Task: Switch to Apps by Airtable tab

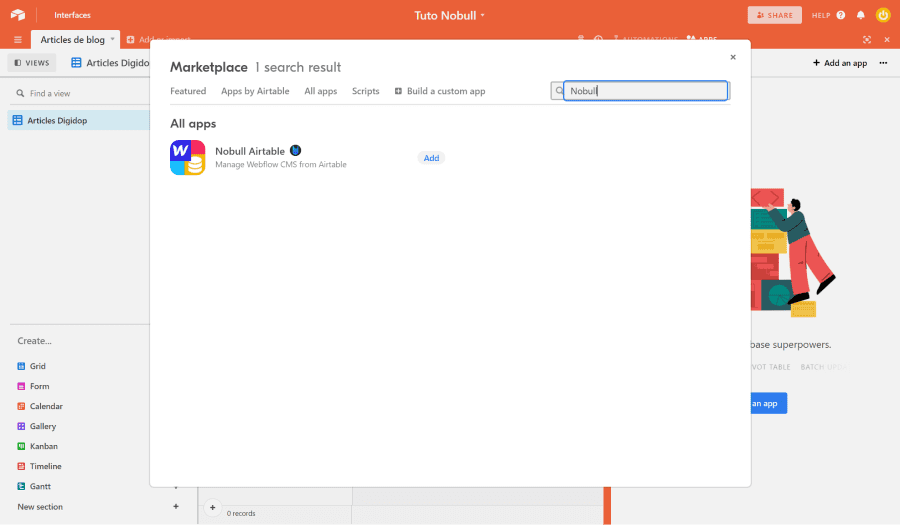Action: coord(255,91)
